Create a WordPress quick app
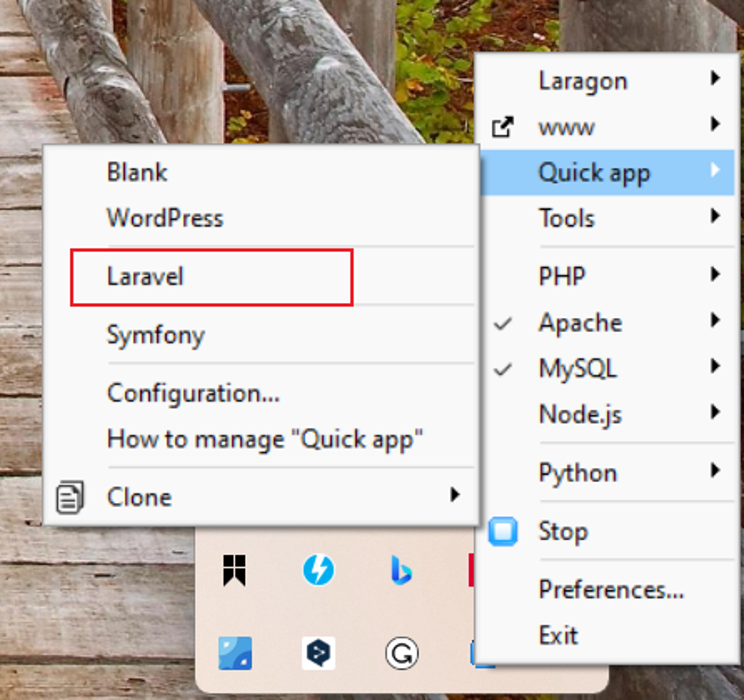The width and height of the screenshot is (744, 700). coord(261,217)
